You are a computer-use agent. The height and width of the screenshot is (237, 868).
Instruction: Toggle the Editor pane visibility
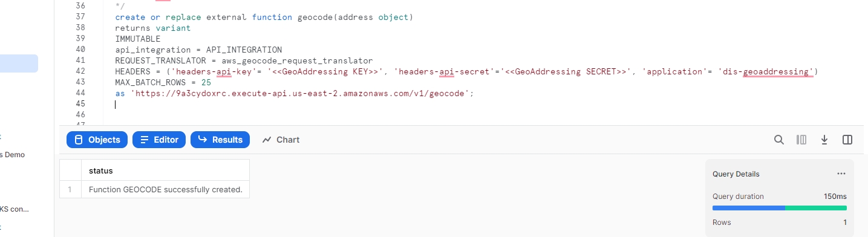[x=159, y=140]
